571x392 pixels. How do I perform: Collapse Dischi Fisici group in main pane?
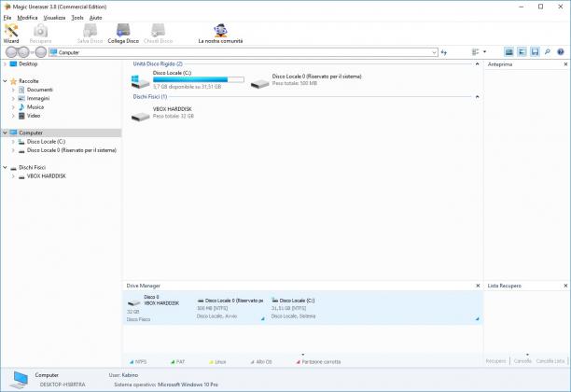[x=477, y=96]
